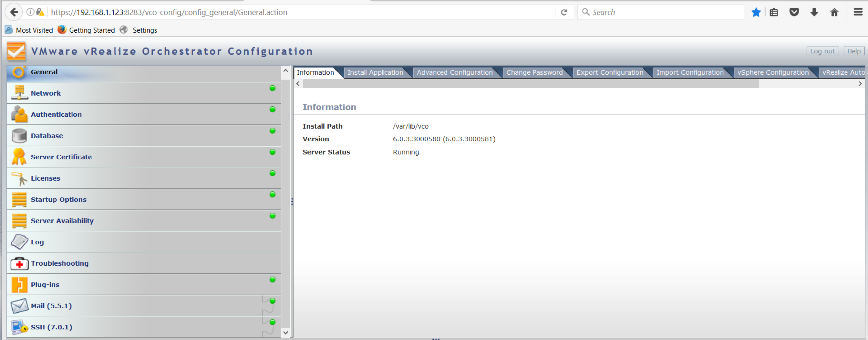Image resolution: width=868 pixels, height=340 pixels.
Task: Click the Log notepad icon
Action: coord(19,242)
